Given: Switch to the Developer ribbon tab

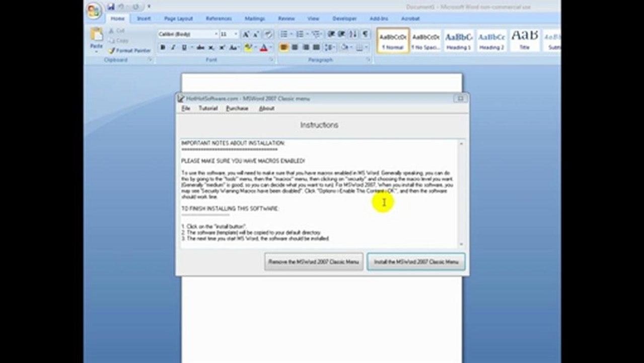Looking at the screenshot, I should [344, 19].
